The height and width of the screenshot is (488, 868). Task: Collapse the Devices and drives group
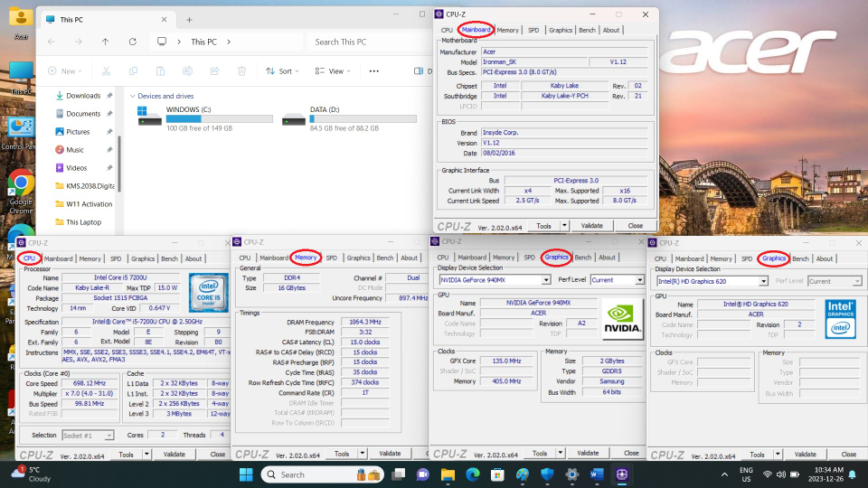pos(132,96)
